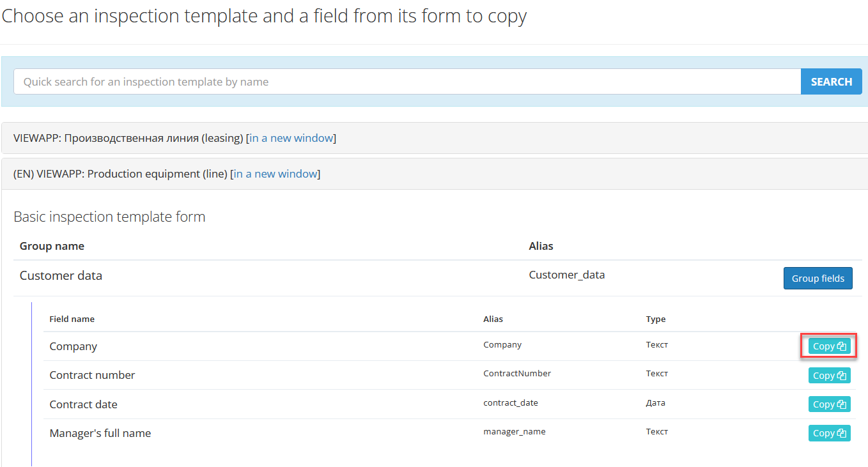Click the Customer_data alias text

click(x=567, y=275)
